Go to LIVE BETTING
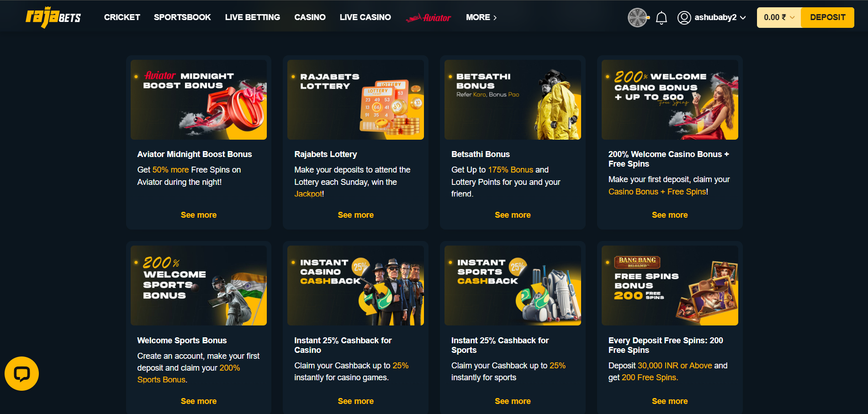This screenshot has height=414, width=868. pos(252,17)
